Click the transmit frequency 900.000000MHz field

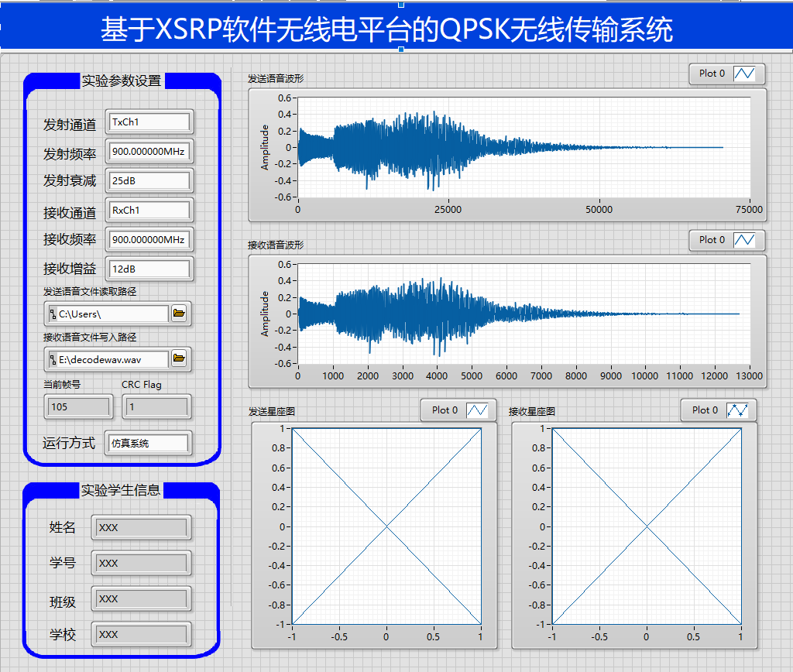point(149,152)
